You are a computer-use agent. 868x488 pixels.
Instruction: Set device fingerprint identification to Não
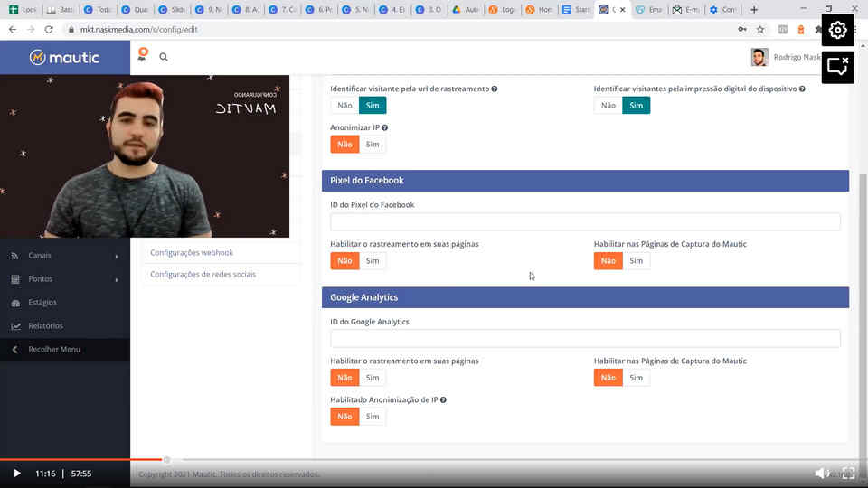pyautogui.click(x=608, y=106)
